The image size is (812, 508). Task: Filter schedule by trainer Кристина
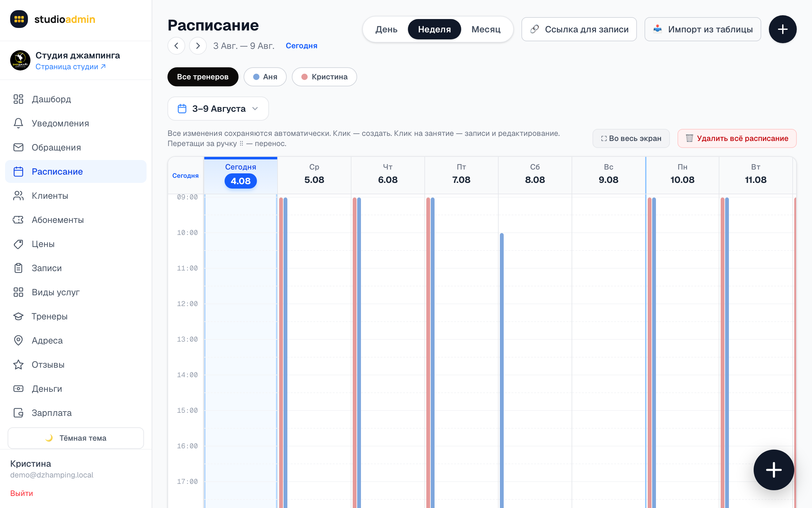(x=324, y=77)
